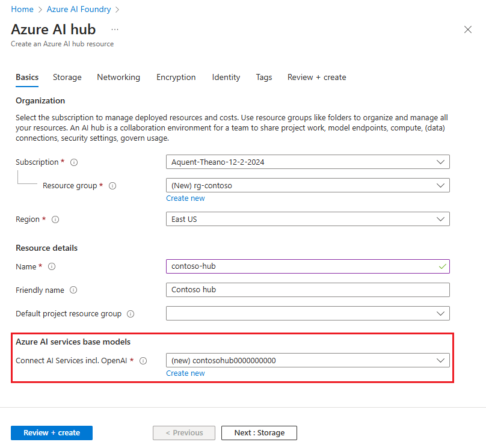Go to the Review + create tab
Screen dimensions: 486x448
(x=317, y=78)
